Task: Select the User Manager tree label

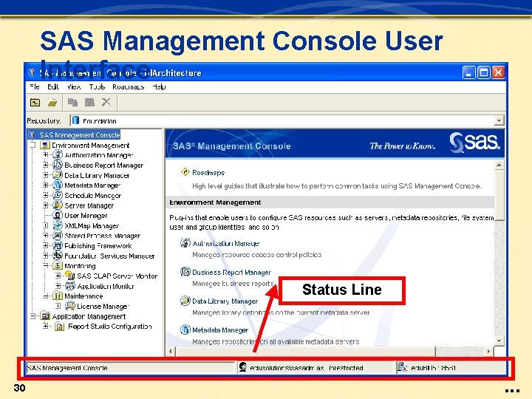Action: (86, 216)
